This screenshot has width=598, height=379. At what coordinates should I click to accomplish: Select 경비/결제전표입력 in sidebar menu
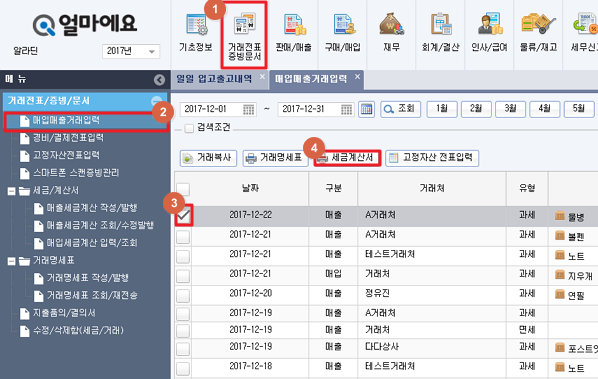pyautogui.click(x=68, y=138)
